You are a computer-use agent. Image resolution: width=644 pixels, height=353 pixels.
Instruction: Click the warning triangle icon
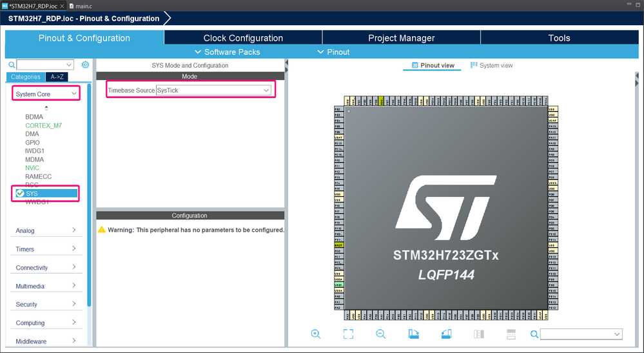(102, 229)
